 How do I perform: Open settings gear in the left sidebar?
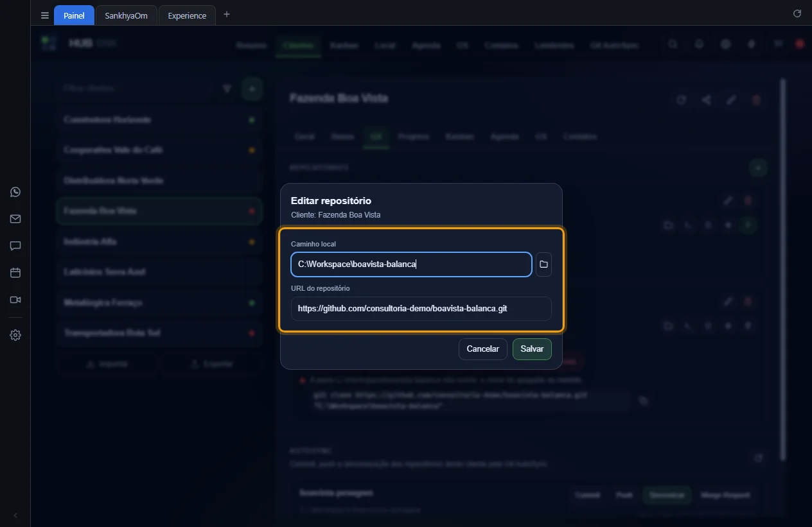coord(15,335)
